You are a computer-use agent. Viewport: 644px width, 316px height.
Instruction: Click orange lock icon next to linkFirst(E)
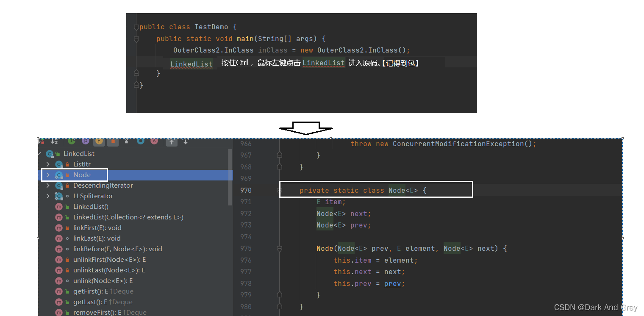[67, 228]
